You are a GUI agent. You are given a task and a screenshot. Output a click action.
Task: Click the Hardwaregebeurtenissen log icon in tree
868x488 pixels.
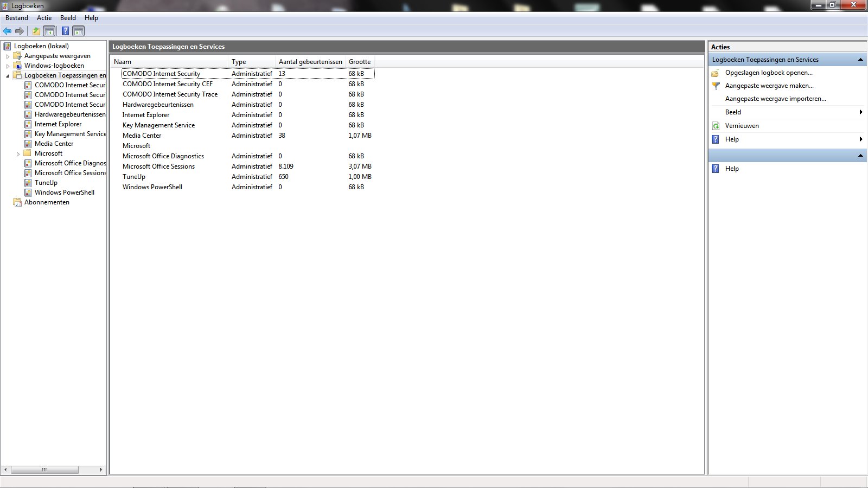[28, 114]
